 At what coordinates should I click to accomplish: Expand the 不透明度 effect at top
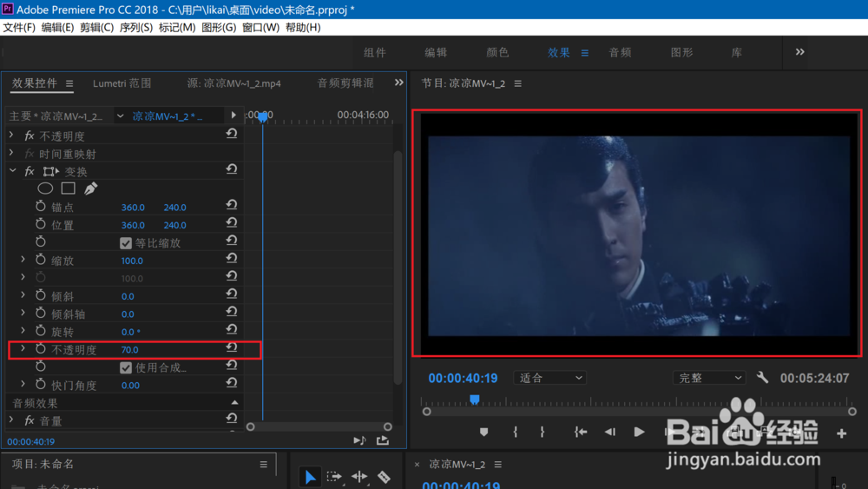click(11, 135)
